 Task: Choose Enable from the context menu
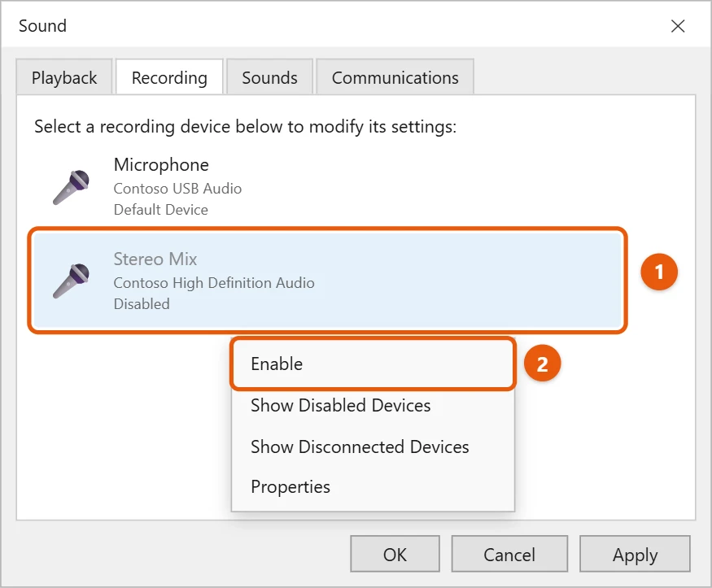pyautogui.click(x=373, y=364)
